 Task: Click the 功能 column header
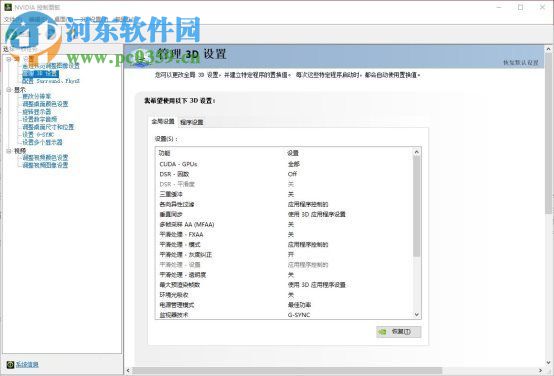pyautogui.click(x=164, y=153)
